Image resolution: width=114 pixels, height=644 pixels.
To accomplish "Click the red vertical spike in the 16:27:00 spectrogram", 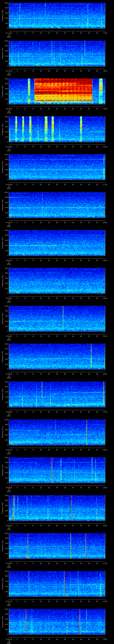I will 87,432.
